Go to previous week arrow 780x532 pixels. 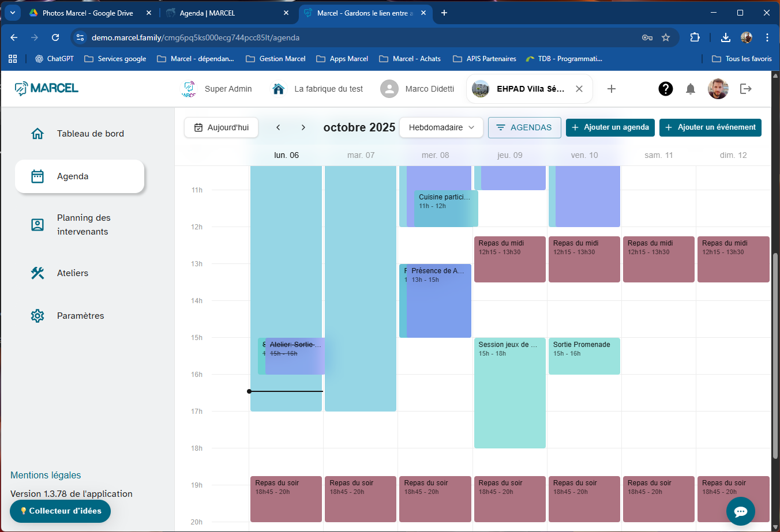[278, 127]
